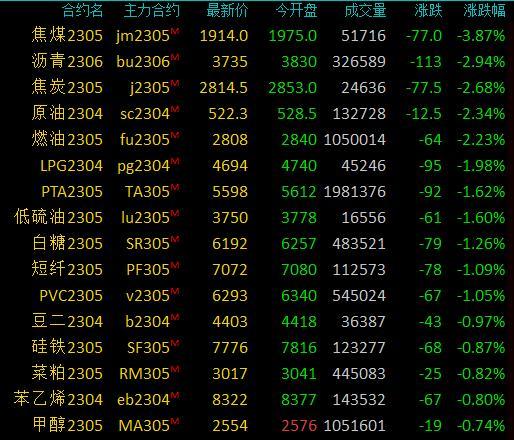The image size is (514, 440).
Task: Select the 硅铁2305 contract name
Action: coord(67,347)
